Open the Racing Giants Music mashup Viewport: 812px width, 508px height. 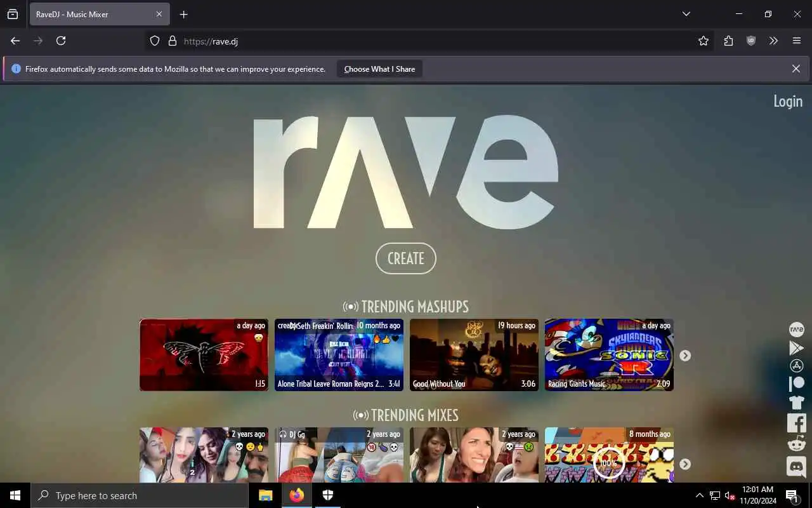[x=609, y=355]
